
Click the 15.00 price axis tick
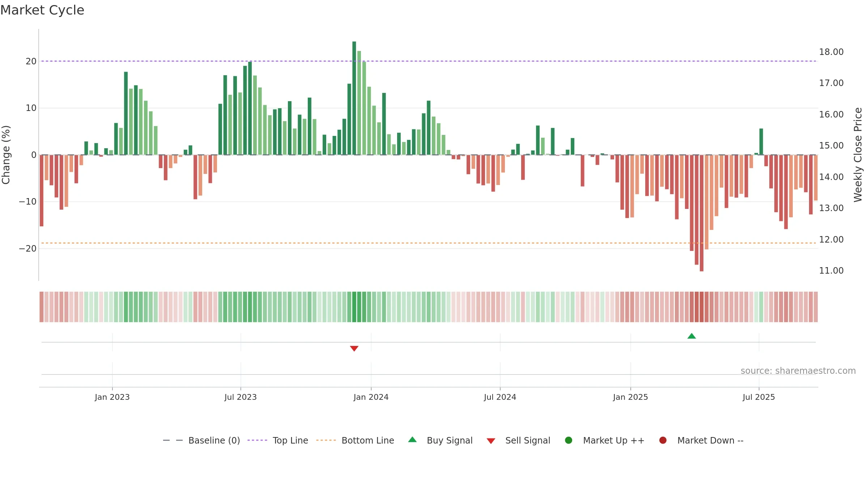tap(831, 146)
